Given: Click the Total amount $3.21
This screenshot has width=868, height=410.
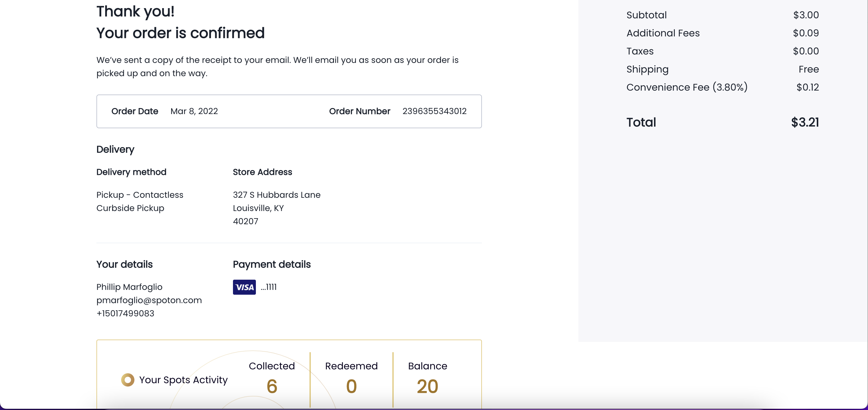Looking at the screenshot, I should (x=805, y=122).
